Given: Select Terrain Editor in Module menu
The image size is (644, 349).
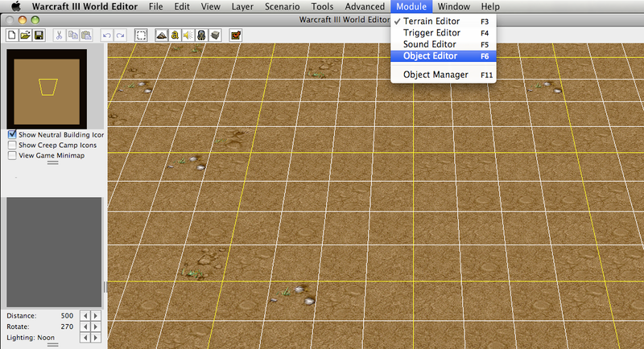Looking at the screenshot, I should [444, 22].
